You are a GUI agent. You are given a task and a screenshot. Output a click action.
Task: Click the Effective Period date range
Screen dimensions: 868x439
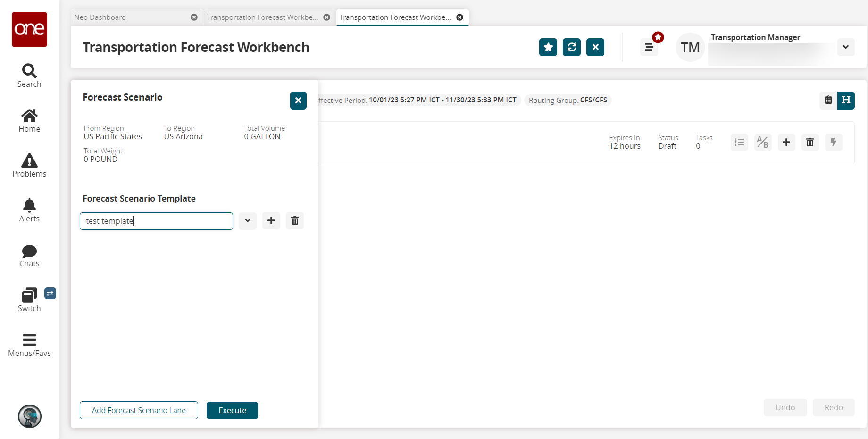tap(442, 100)
